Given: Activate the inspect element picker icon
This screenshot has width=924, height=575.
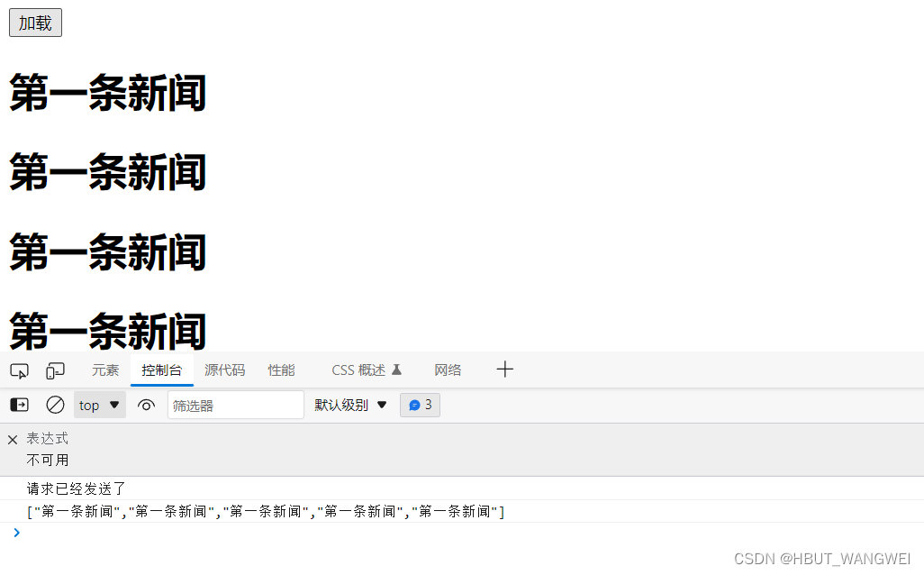Looking at the screenshot, I should [x=20, y=371].
